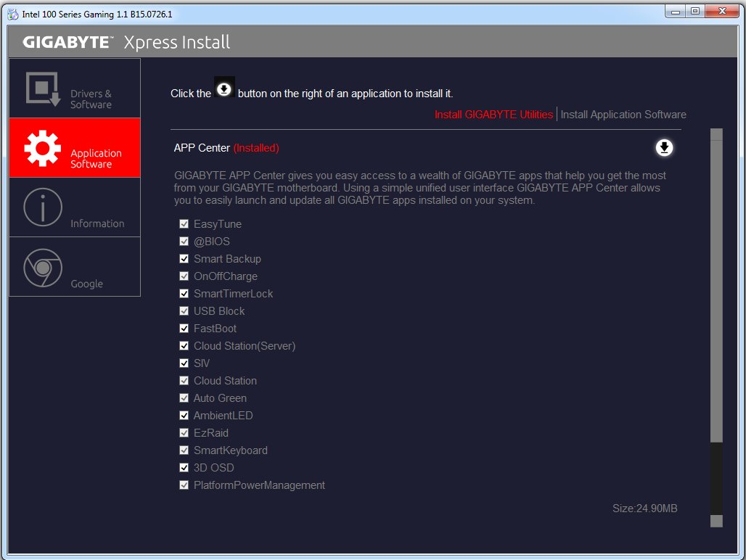Uncheck the SmartTimerLock checkbox
This screenshot has height=560, width=746.
[184, 294]
